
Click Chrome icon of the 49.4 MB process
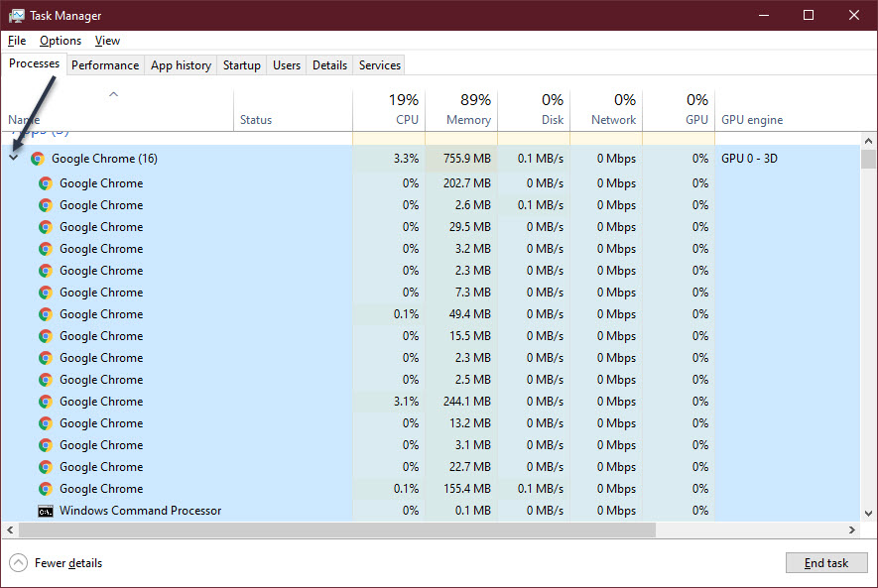(46, 314)
